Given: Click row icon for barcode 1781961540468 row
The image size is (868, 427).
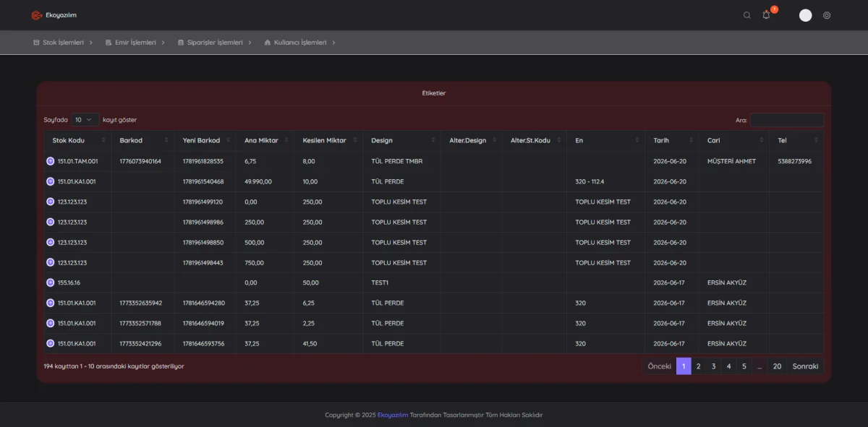Looking at the screenshot, I should (x=51, y=181).
